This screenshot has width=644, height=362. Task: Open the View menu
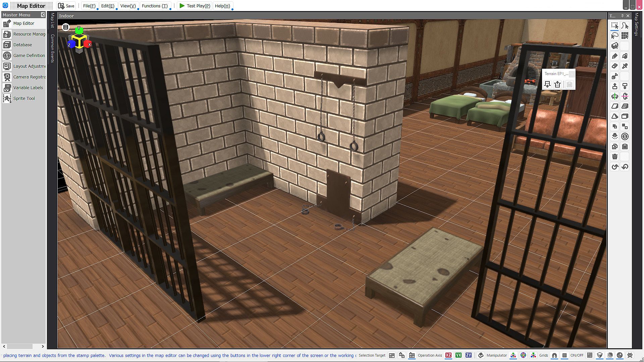(x=128, y=6)
